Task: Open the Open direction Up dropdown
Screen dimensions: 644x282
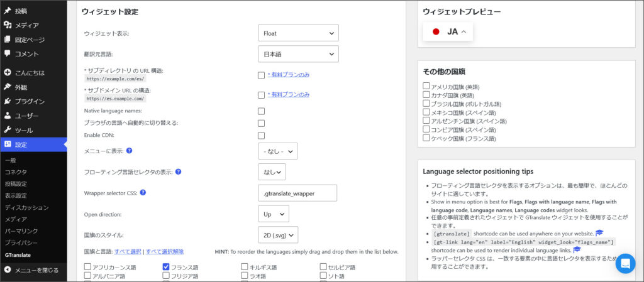Action: [274, 214]
